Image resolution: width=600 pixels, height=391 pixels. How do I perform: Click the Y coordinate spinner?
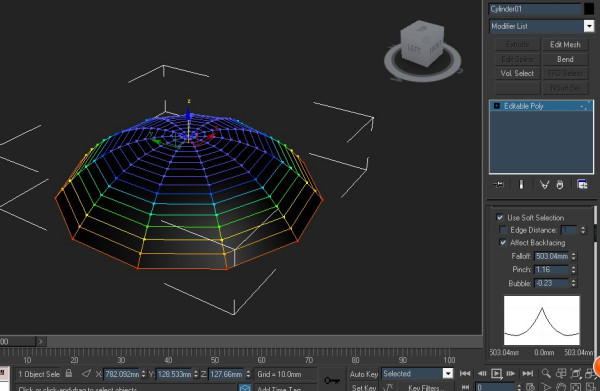click(196, 374)
